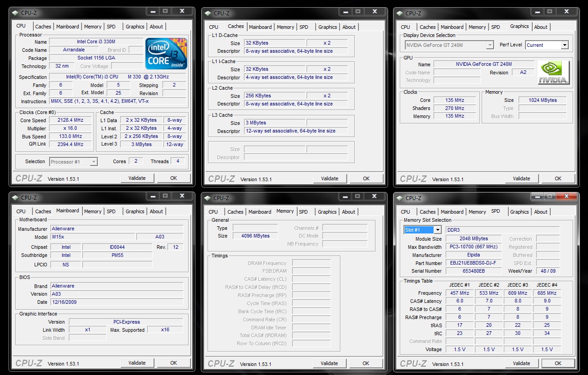
Task: Click the Intel Core i3 inside logo
Action: tap(166, 54)
